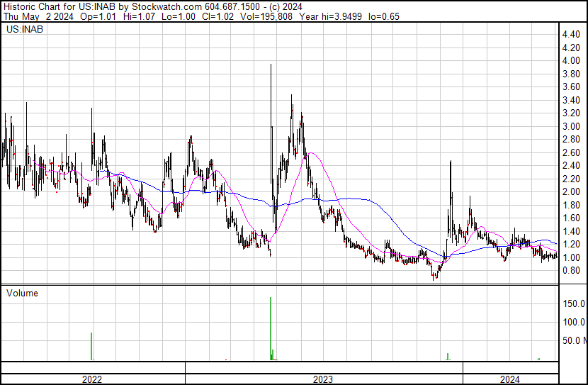This screenshot has height=385, width=588.
Task: Click the 0.80 price axis label
Action: tap(572, 271)
